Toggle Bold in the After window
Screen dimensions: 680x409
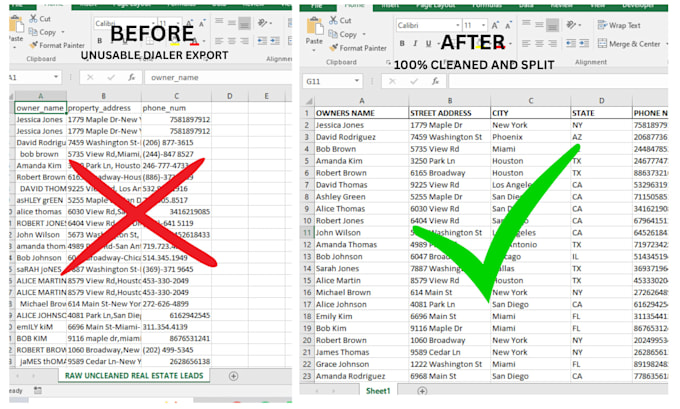402,43
